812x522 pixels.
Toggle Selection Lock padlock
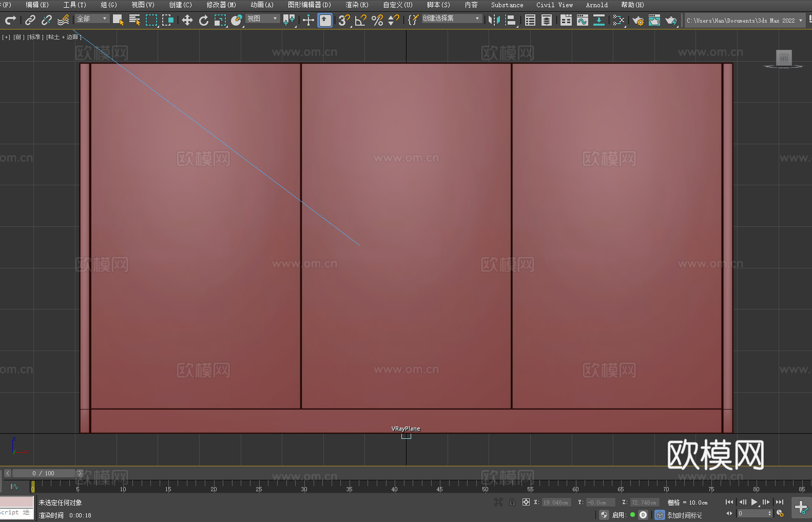click(512, 502)
